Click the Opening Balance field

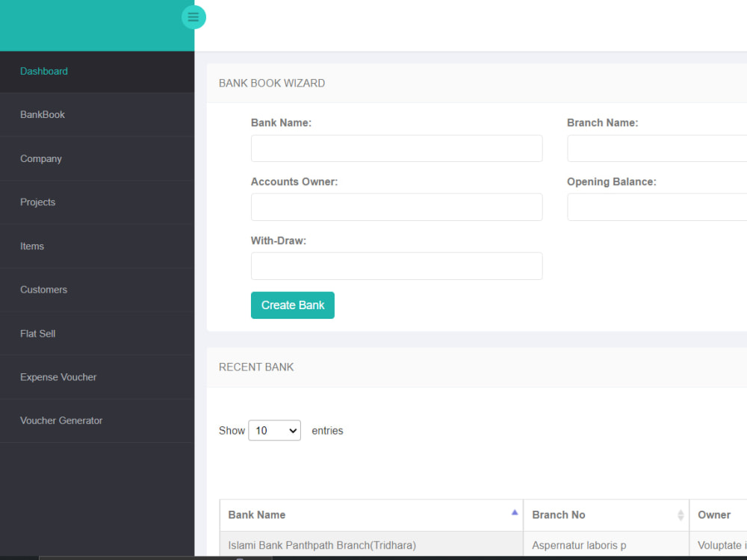(x=657, y=207)
